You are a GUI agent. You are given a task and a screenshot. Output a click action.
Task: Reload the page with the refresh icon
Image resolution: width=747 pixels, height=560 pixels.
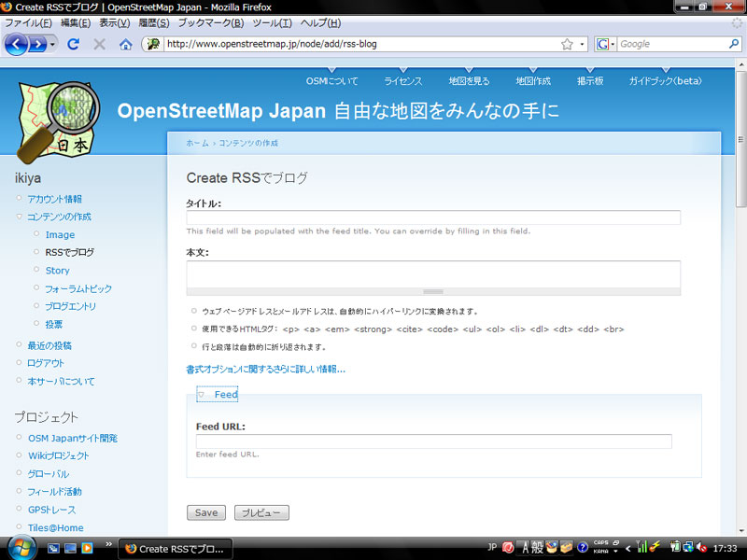coord(74,44)
